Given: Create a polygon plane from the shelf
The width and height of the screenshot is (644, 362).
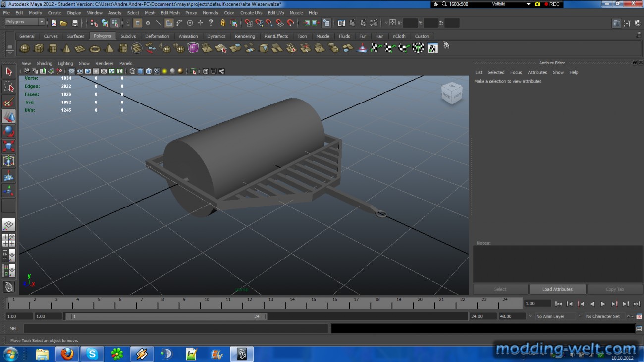Looking at the screenshot, I should [x=80, y=48].
